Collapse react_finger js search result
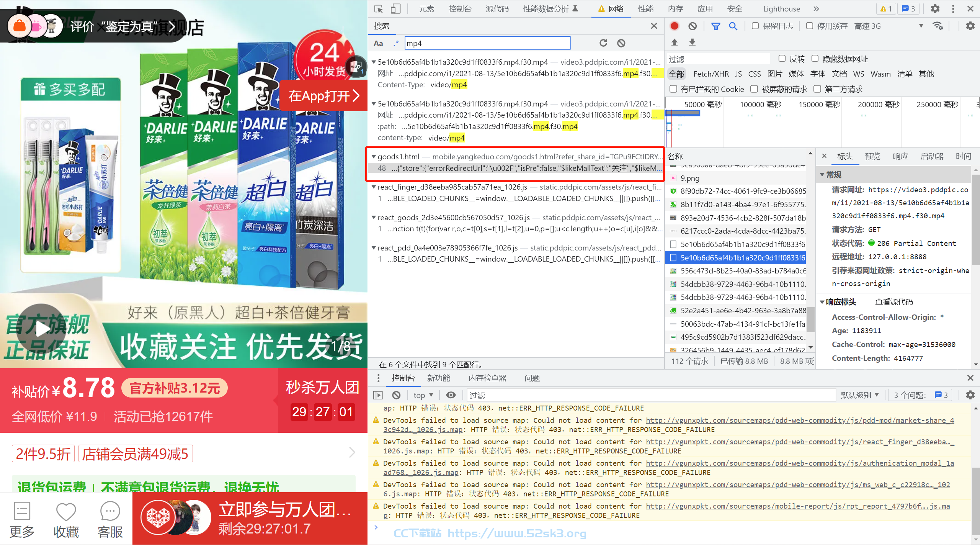Image resolution: width=980 pixels, height=545 pixels. (374, 187)
